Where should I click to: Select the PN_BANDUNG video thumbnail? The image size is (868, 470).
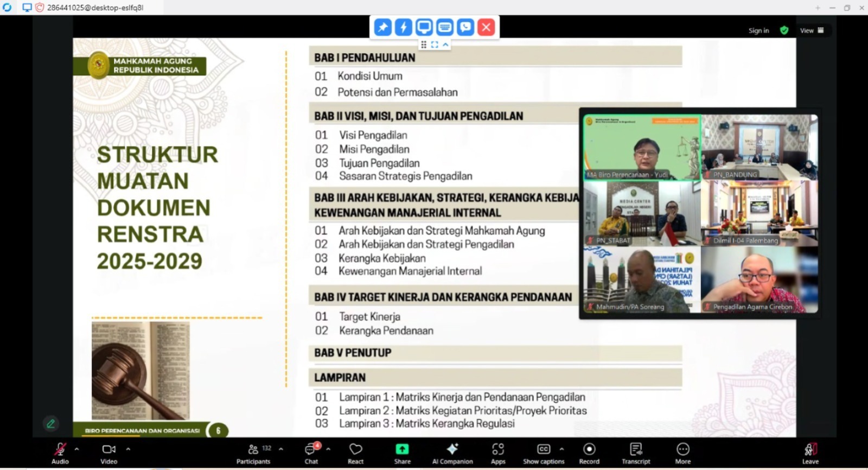(759, 147)
